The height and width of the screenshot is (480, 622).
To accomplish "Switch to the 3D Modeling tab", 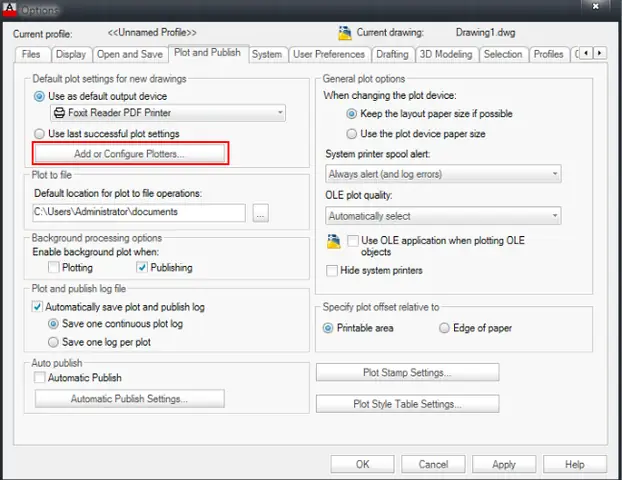I will 446,54.
